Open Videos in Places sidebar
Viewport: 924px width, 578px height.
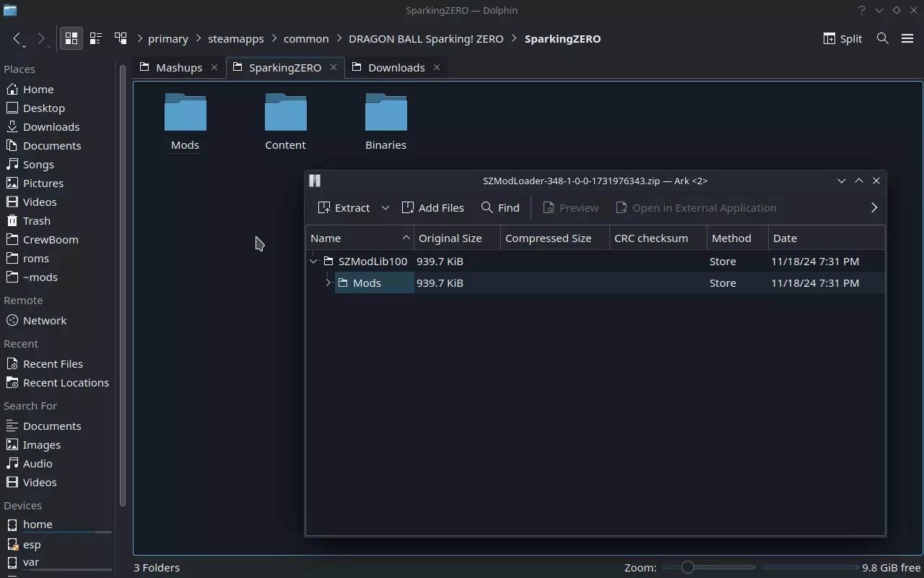pos(58,202)
